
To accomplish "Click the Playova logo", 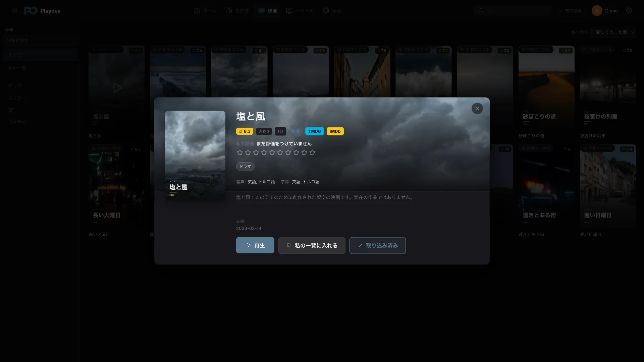I will click(x=42, y=11).
